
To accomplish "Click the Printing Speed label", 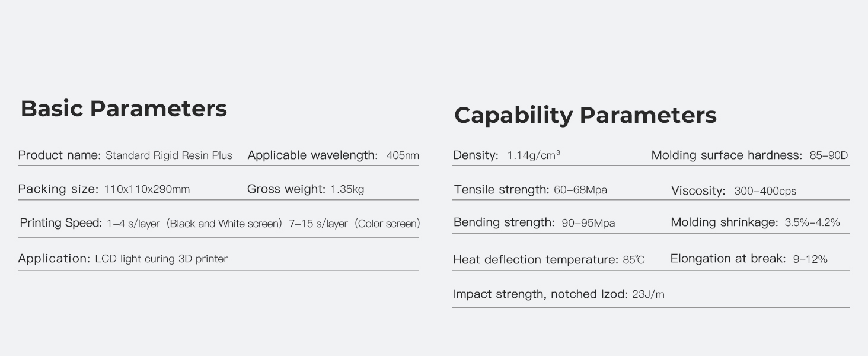I will (60, 223).
